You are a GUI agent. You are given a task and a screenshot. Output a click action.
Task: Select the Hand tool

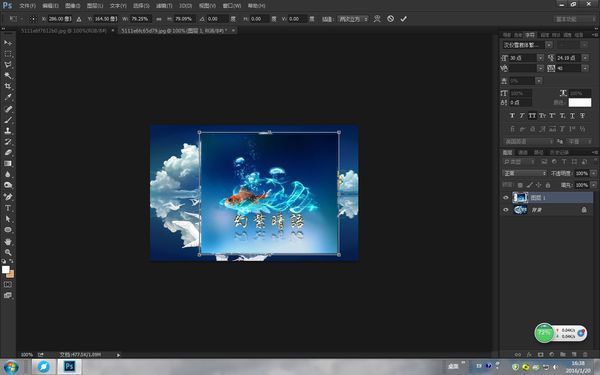click(x=8, y=241)
